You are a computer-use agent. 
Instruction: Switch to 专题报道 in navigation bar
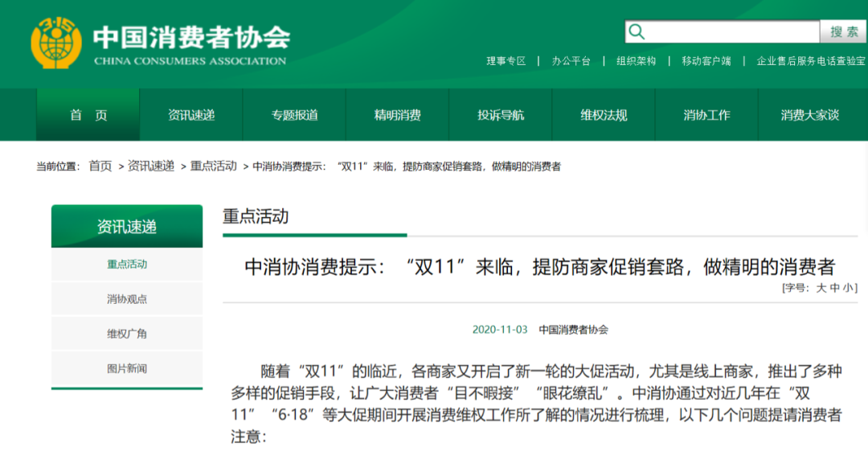[x=294, y=115]
